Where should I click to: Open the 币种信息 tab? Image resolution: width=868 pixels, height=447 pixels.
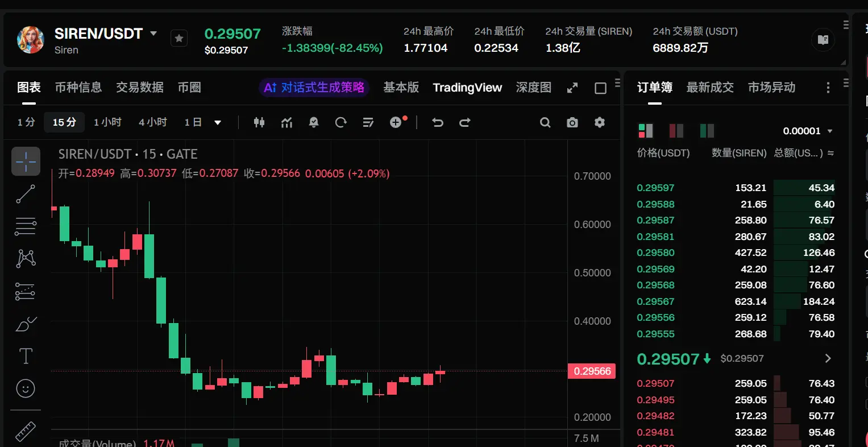78,88
